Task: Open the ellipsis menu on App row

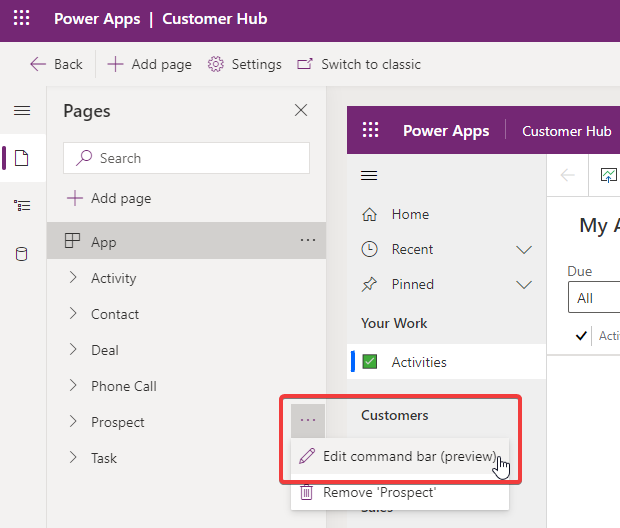Action: (308, 240)
